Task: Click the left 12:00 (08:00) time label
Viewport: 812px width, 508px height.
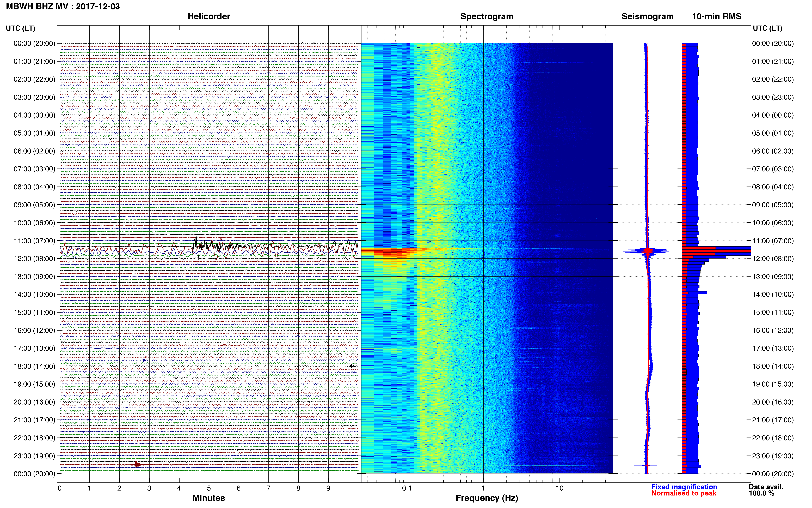Action: 34,259
